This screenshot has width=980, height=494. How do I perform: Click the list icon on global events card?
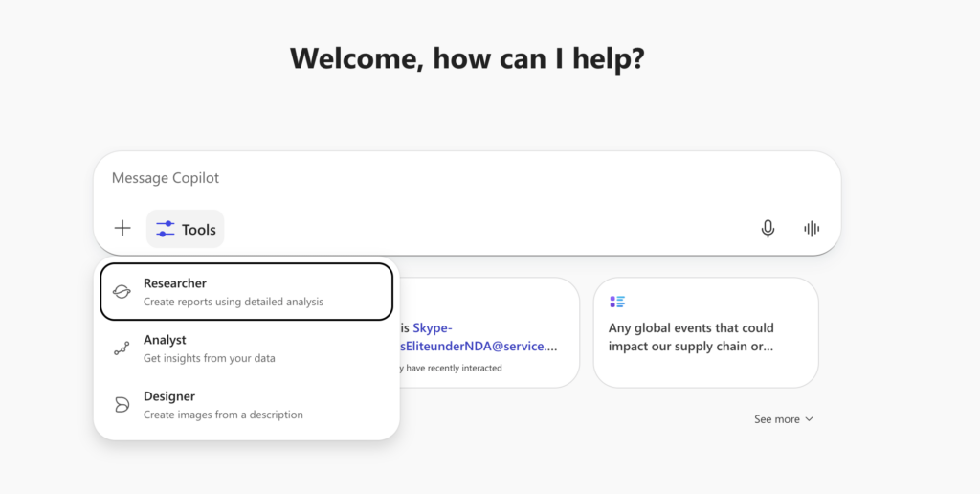(x=617, y=302)
